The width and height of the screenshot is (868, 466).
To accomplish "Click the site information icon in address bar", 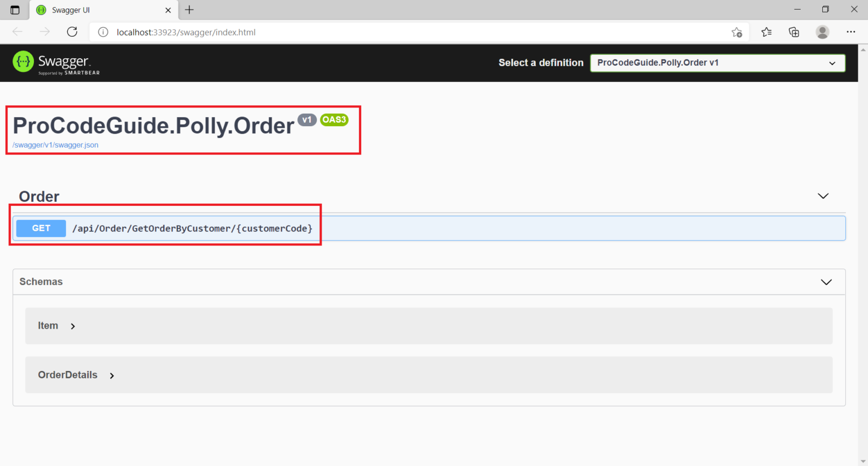I will [x=102, y=32].
